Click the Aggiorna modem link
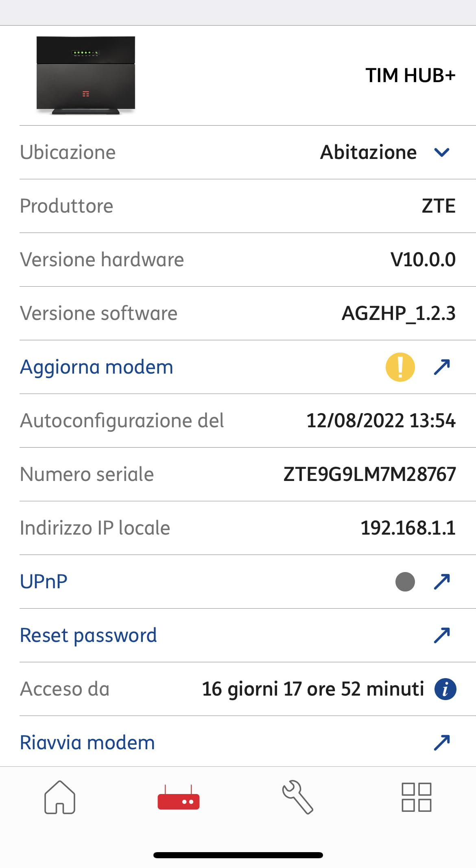Screen dimensions: 476x868 97,367
